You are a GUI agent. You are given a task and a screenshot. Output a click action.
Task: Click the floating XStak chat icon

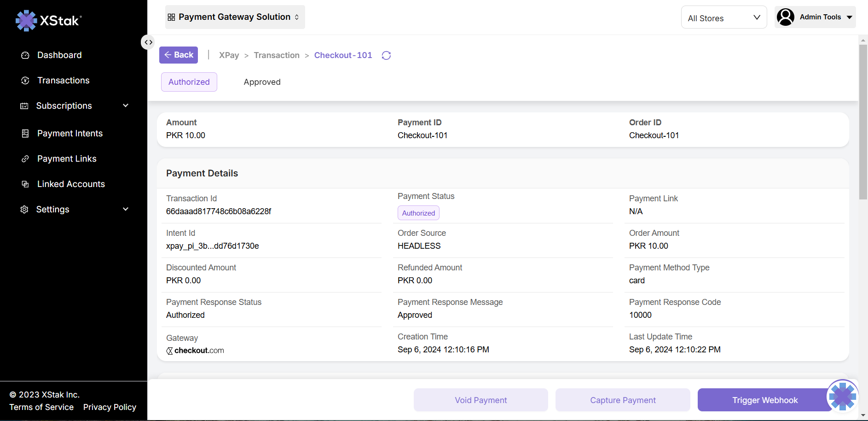pos(842,395)
